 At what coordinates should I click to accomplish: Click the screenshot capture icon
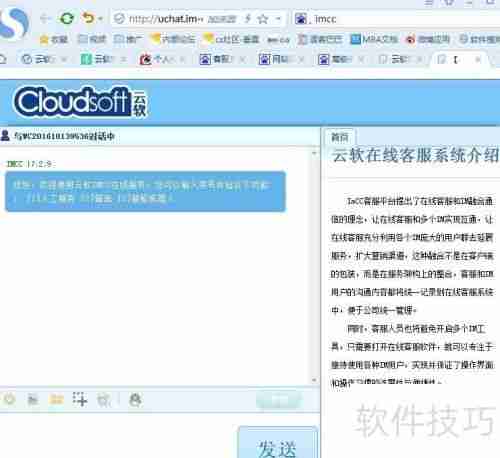[x=80, y=399]
